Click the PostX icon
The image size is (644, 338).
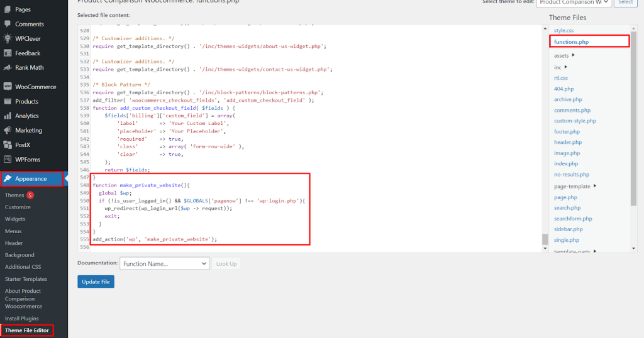tap(8, 144)
